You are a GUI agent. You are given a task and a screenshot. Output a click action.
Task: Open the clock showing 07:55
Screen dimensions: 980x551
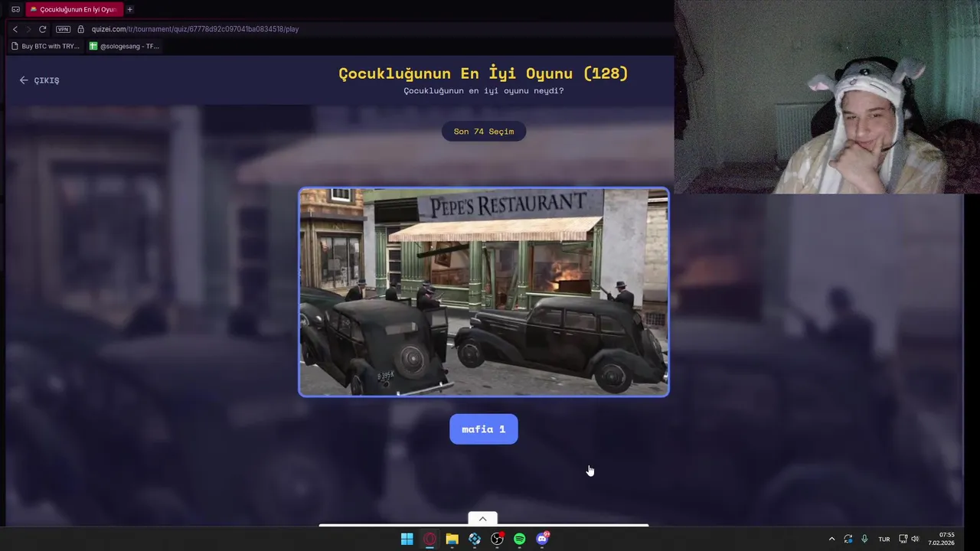click(x=942, y=539)
